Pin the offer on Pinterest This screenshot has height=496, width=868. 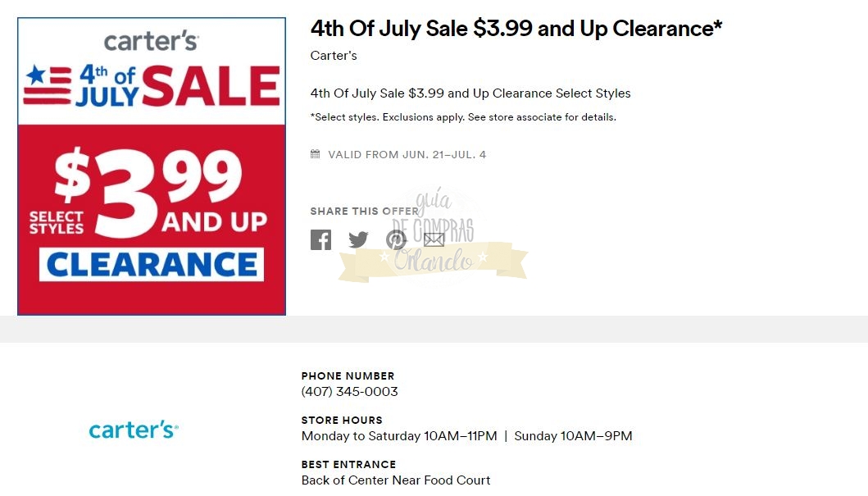pyautogui.click(x=396, y=239)
